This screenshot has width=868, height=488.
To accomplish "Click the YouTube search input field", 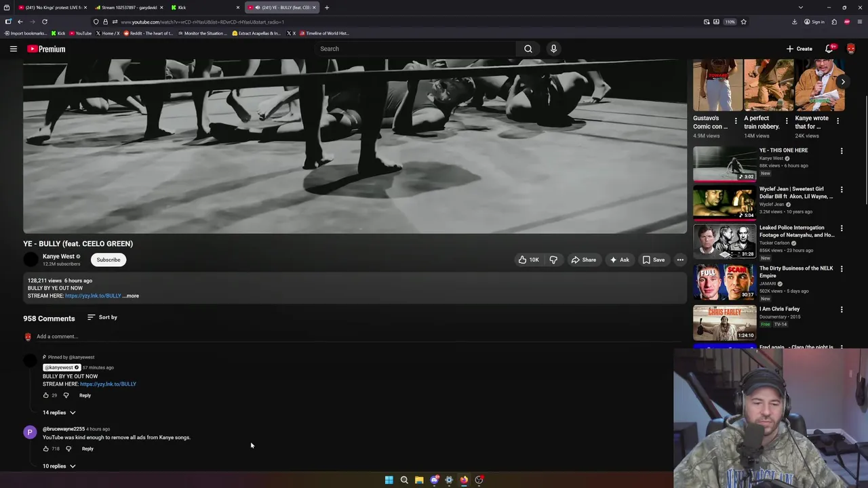I will click(x=415, y=49).
